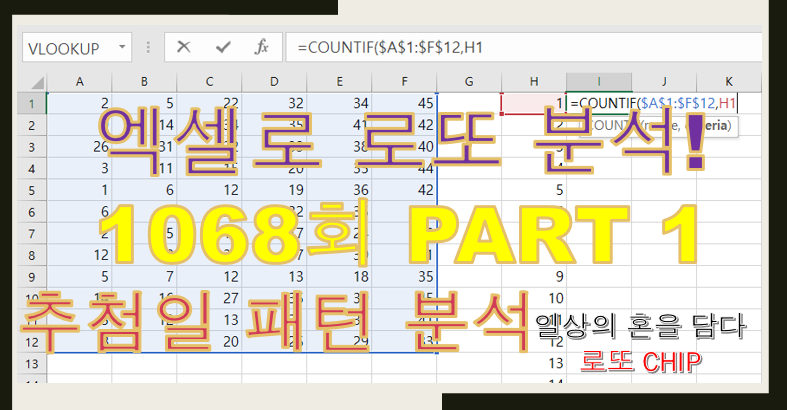Select row 5 header
The image size is (787, 410).
pos(32,190)
